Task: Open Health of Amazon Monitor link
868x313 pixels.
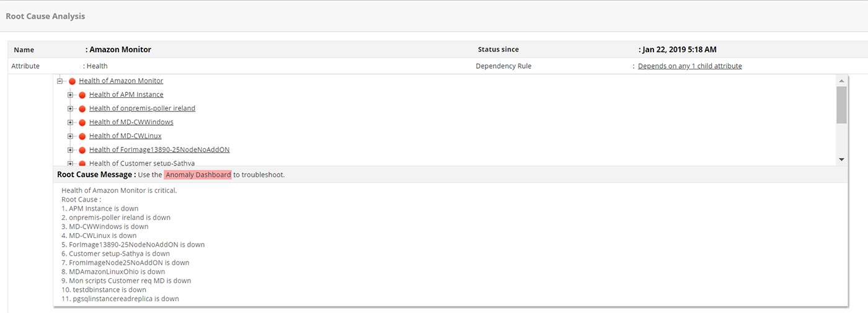Action: tap(121, 81)
